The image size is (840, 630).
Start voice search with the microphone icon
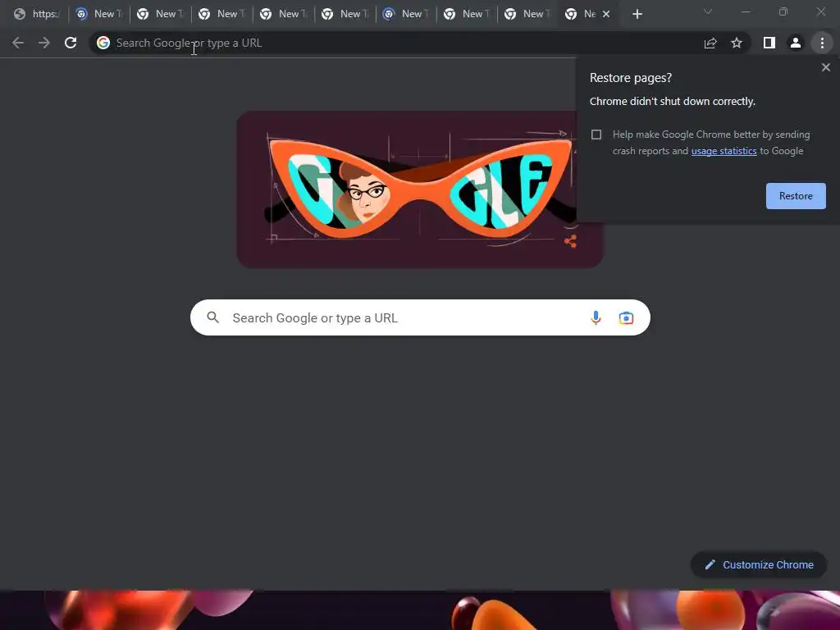[596, 317]
